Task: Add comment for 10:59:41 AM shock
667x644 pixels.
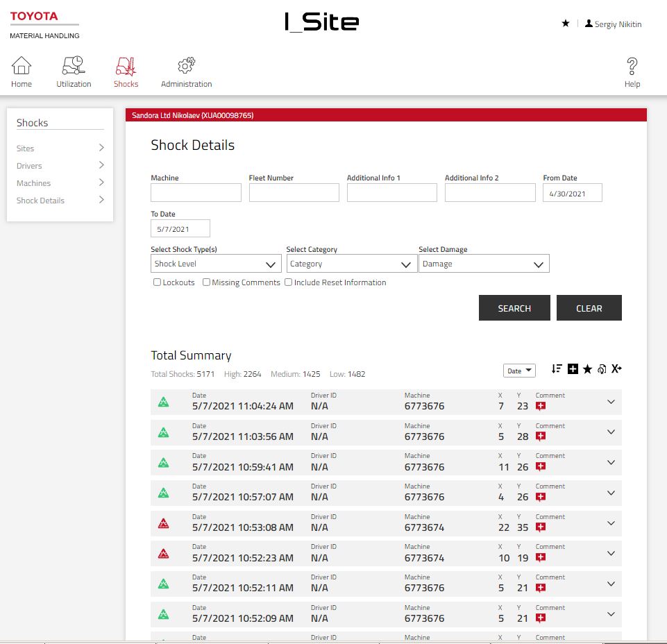Action: (x=541, y=466)
